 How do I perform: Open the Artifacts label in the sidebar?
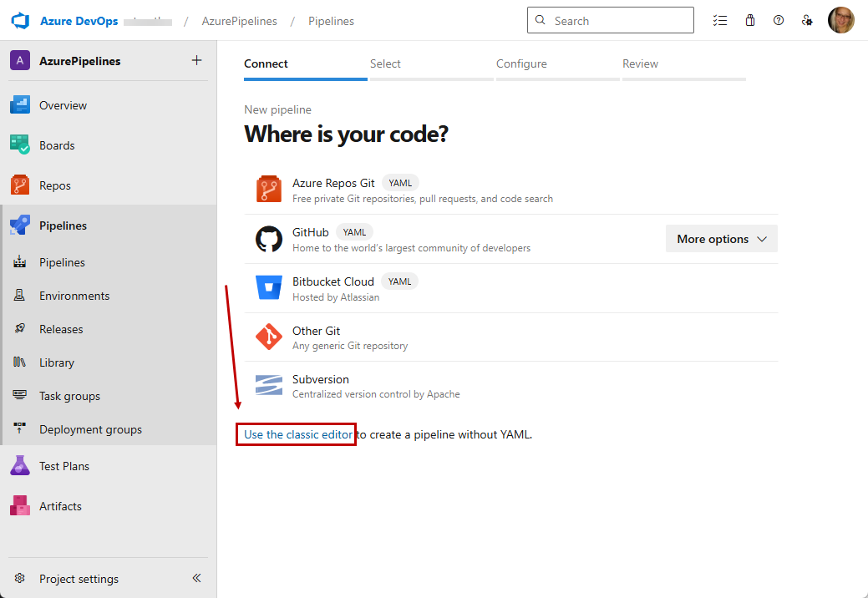[60, 506]
